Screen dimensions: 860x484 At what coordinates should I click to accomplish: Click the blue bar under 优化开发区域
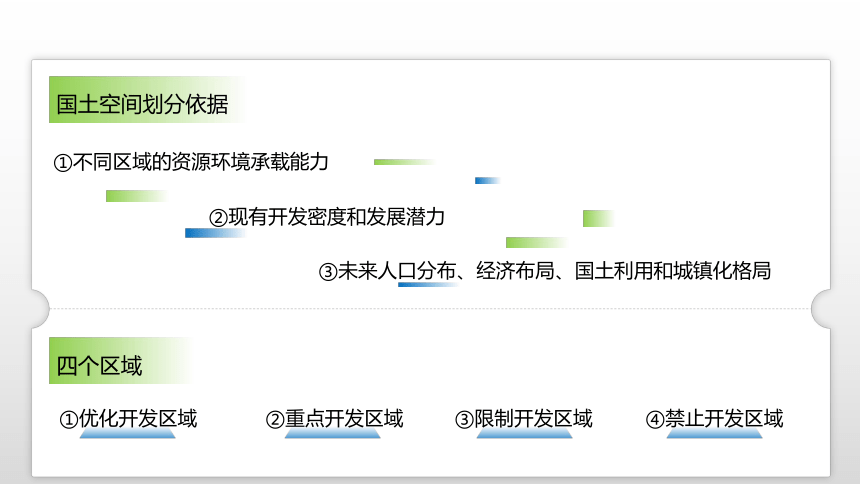click(127, 434)
